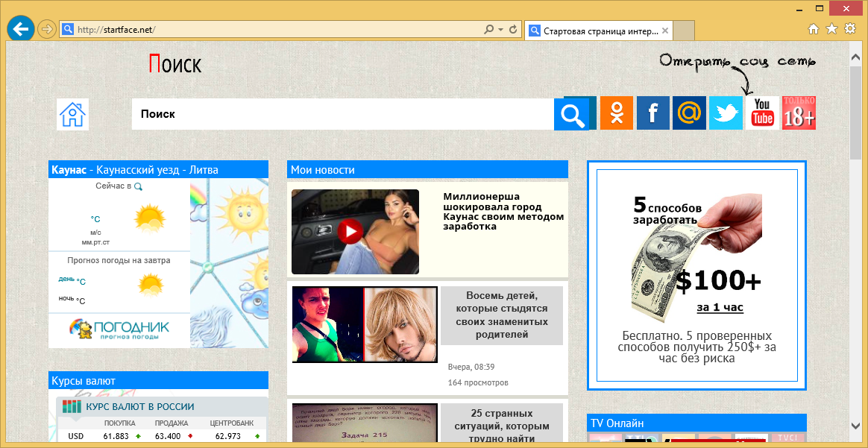Click the browser forward arrow button
The image size is (868, 448).
(48, 29)
